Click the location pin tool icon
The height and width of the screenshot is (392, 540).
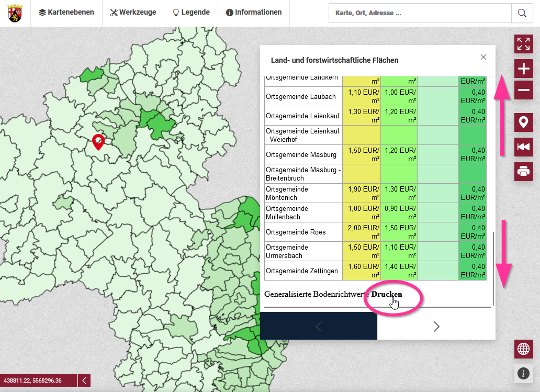tap(523, 122)
